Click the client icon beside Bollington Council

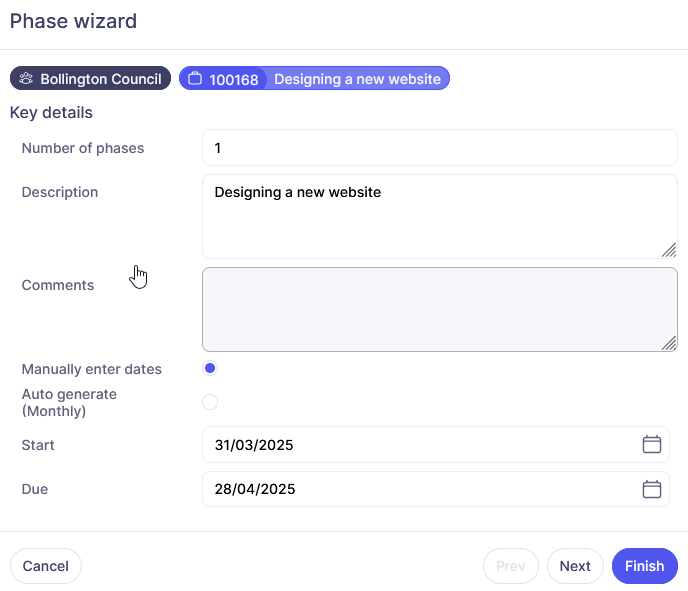click(x=27, y=79)
